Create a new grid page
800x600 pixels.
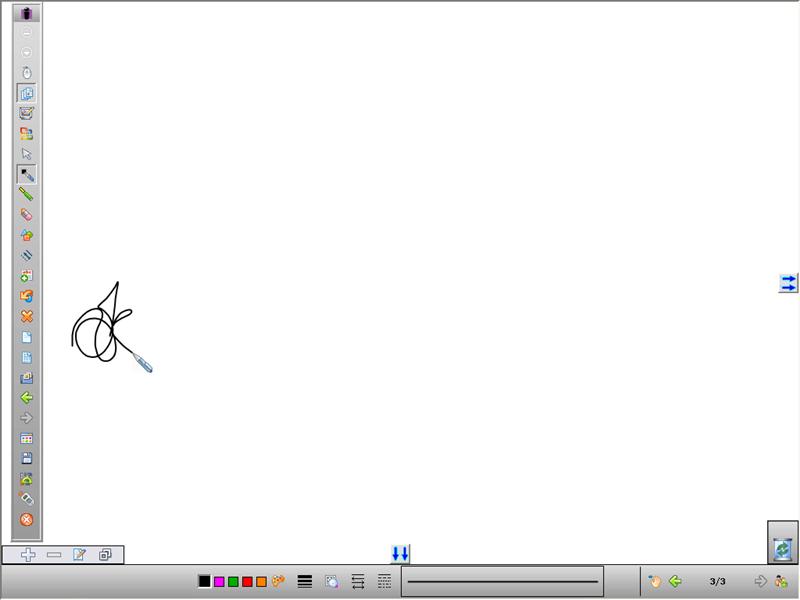(27, 357)
